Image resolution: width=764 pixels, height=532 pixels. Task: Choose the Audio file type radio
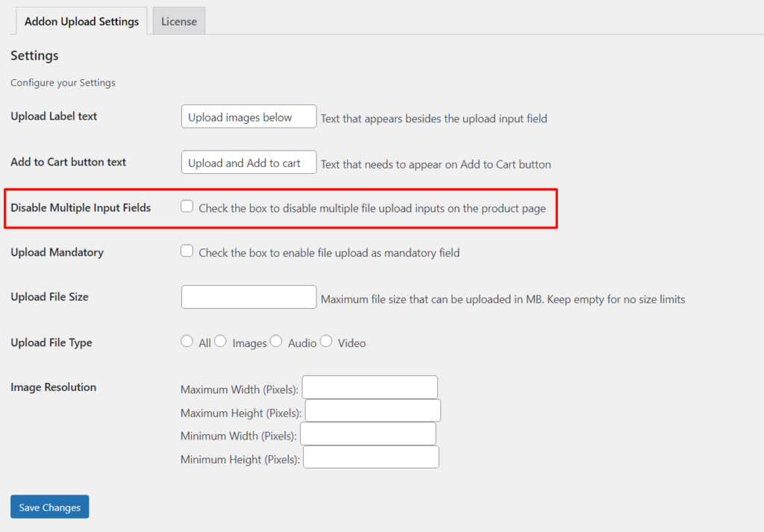pos(276,341)
